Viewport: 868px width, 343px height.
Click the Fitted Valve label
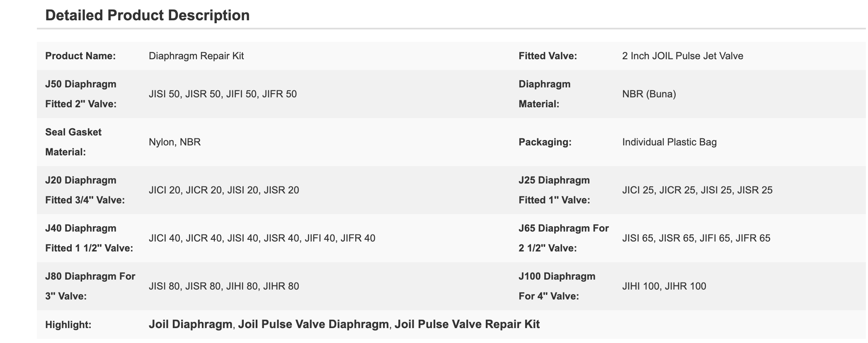[548, 56]
